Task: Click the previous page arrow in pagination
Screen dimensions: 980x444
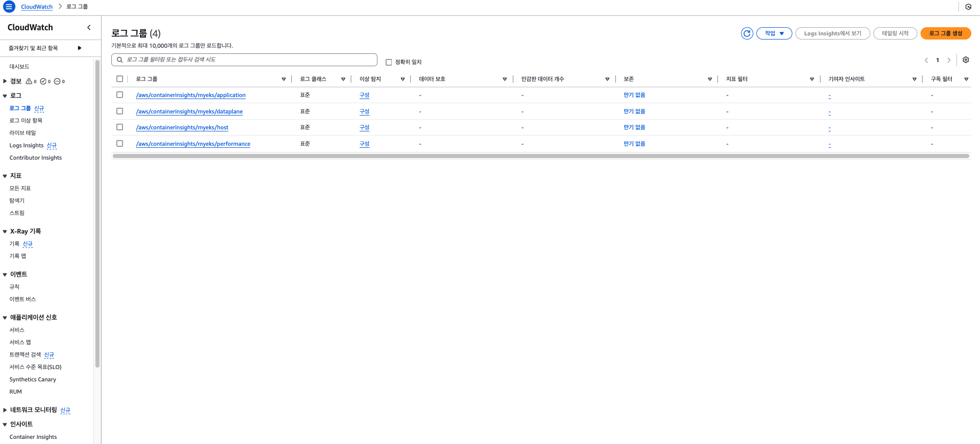Action: pyautogui.click(x=926, y=61)
